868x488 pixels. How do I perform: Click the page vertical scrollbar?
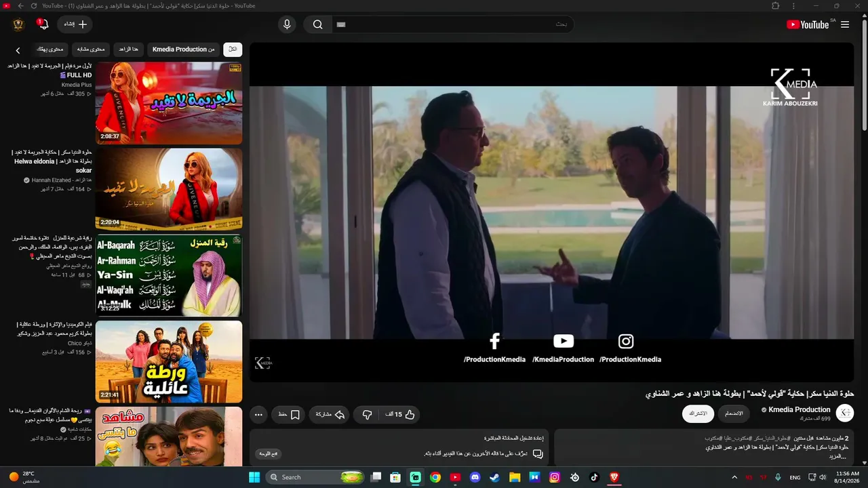point(865,75)
